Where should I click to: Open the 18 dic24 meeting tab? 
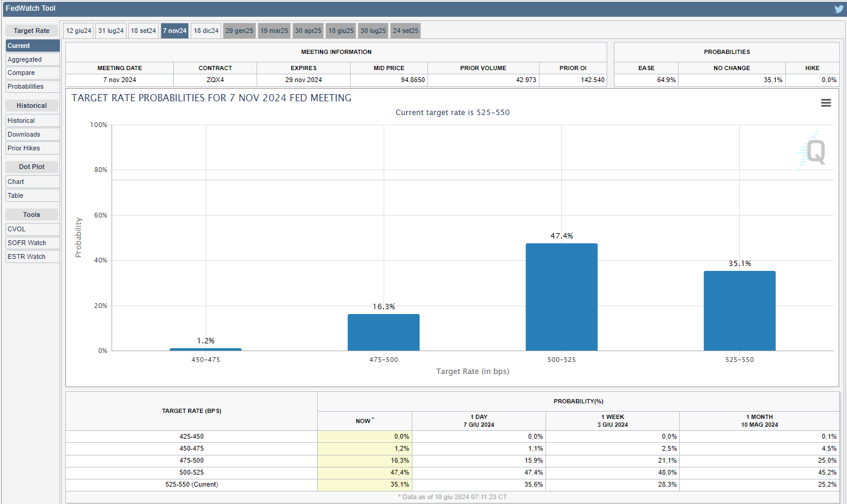[x=206, y=31]
